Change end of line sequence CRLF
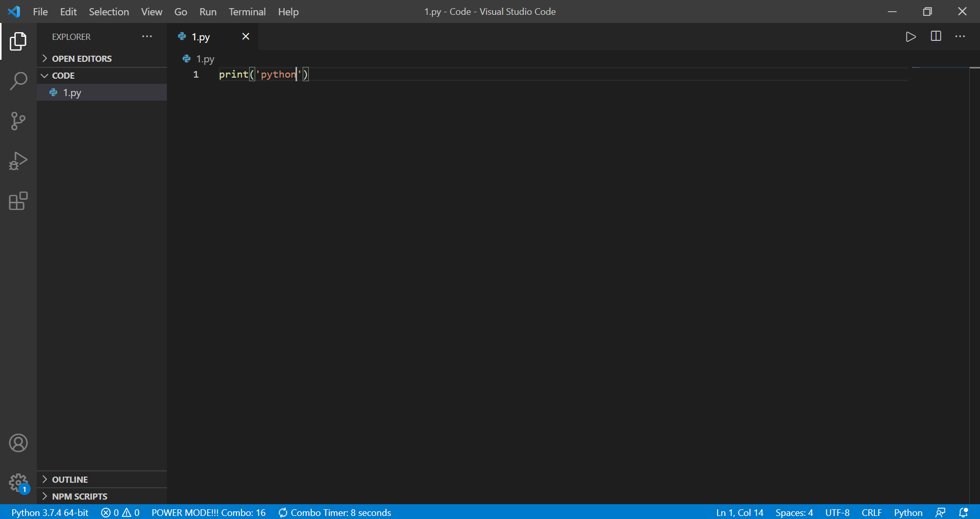This screenshot has height=519, width=980. pos(872,512)
